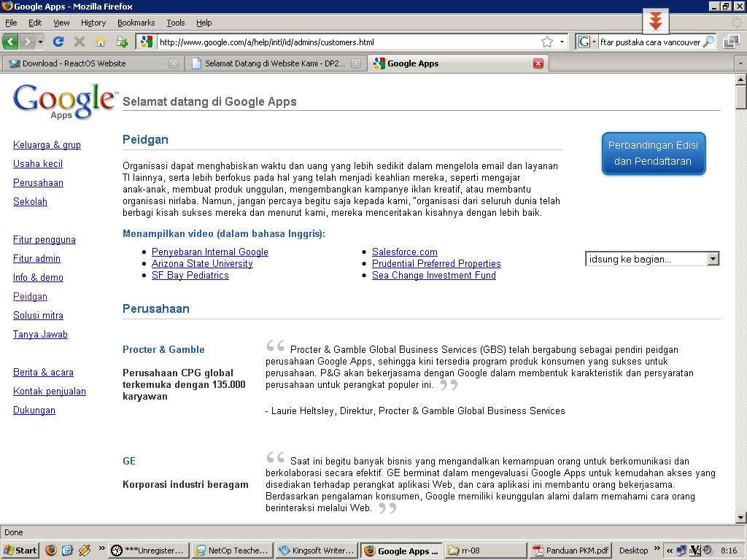Open the Fitur pengguna link
The image size is (747, 560).
pyautogui.click(x=44, y=239)
